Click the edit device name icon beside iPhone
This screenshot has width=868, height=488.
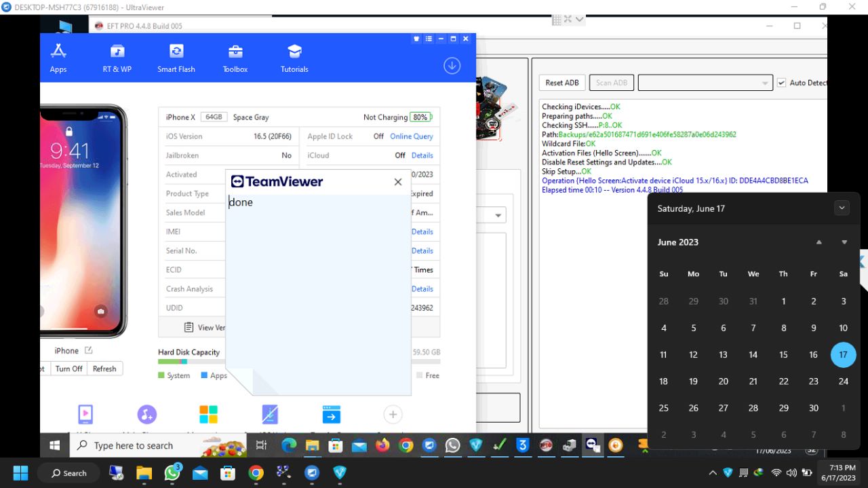click(88, 350)
